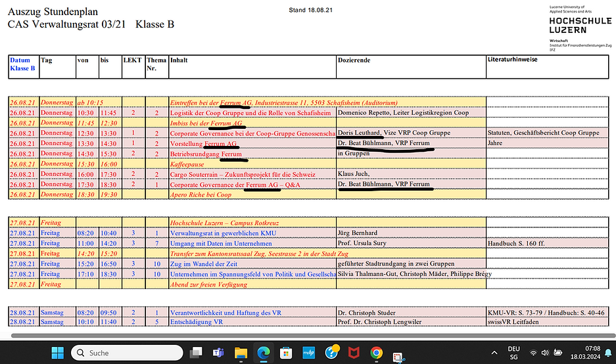Viewport: 616px width, 364px height.
Task: Click 'Domenico Repetto, Leiter Logistikregion Coop'
Action: pyautogui.click(x=403, y=113)
